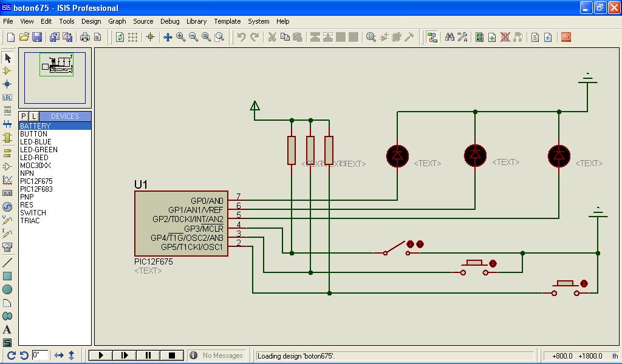
Task: Select 2D box graphics tool
Action: point(7,275)
